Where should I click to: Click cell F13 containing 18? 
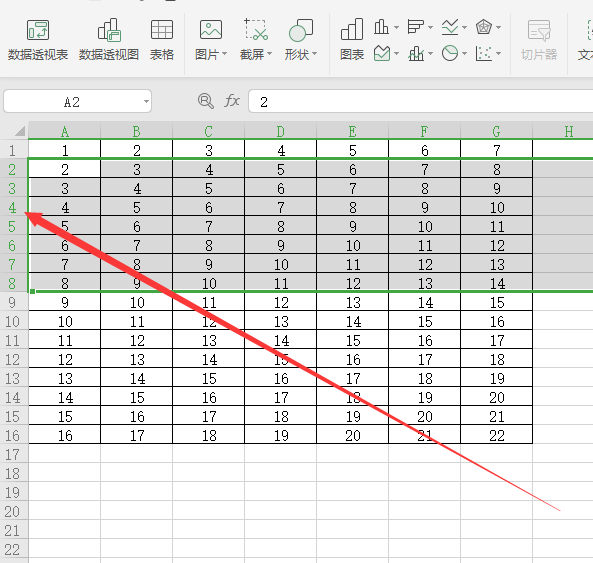425,378
